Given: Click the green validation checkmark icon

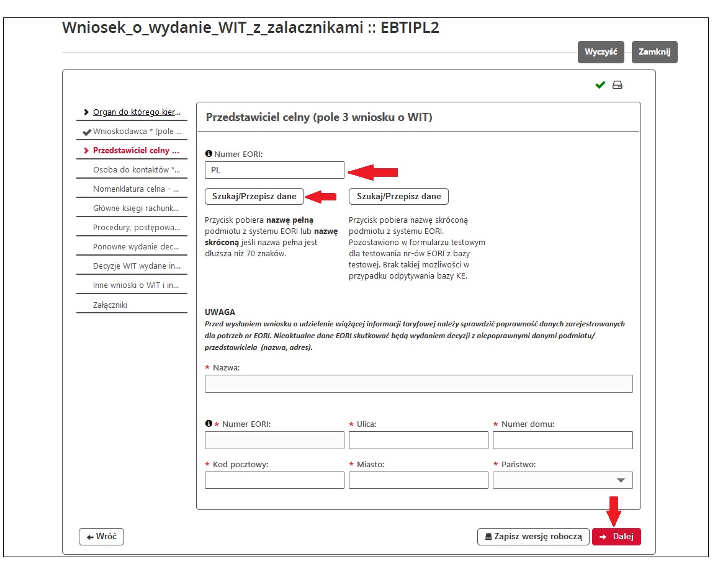Looking at the screenshot, I should 599,84.
